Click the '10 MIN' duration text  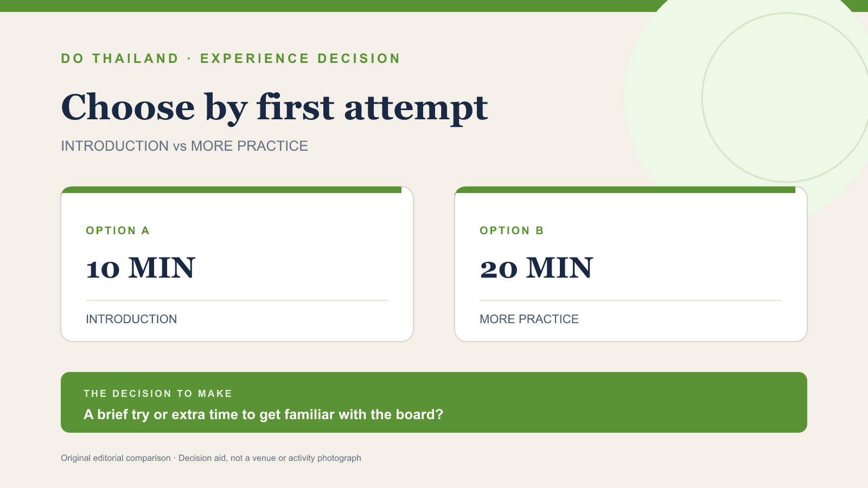coord(141,268)
